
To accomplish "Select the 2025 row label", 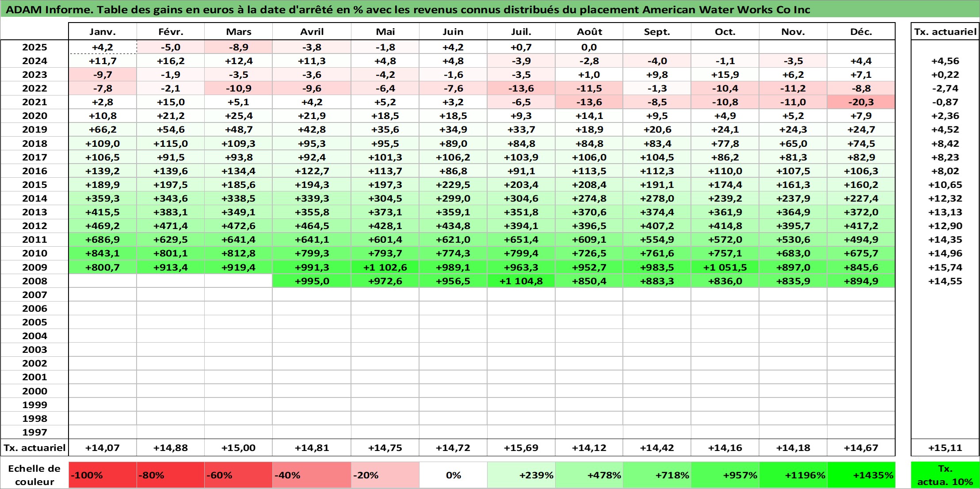I will (x=34, y=47).
